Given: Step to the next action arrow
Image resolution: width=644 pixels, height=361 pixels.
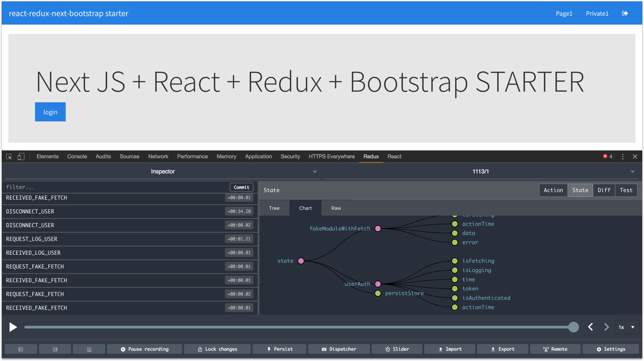Looking at the screenshot, I should pyautogui.click(x=606, y=327).
